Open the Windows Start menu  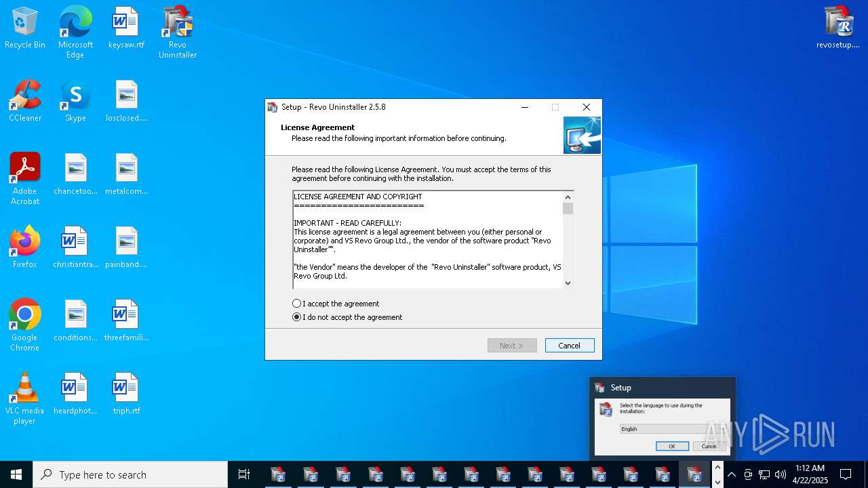point(16,474)
